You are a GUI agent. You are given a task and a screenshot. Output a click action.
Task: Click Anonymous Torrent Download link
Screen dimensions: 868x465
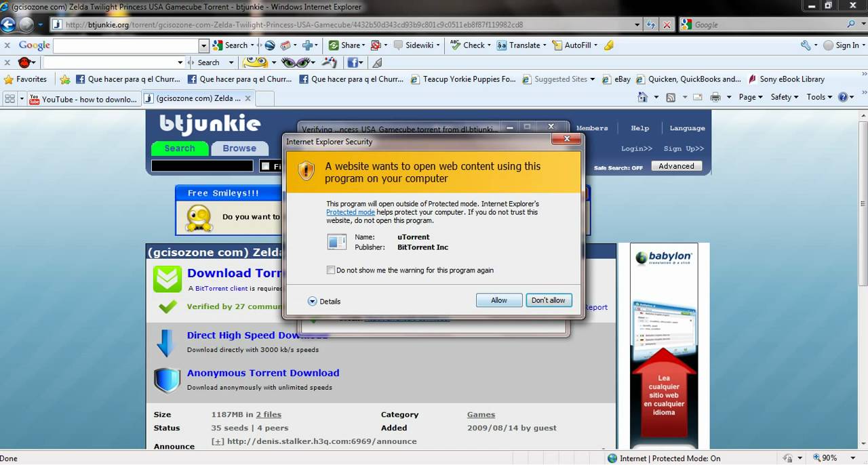tap(263, 373)
